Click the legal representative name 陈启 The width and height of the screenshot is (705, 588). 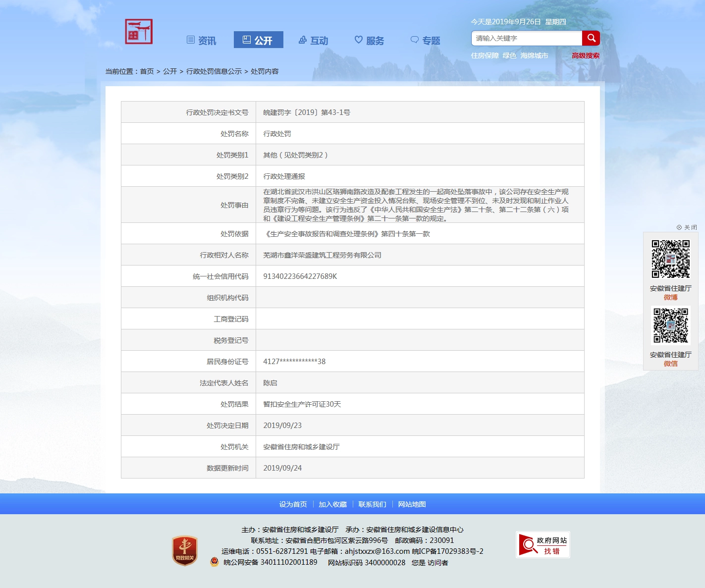pos(270,383)
